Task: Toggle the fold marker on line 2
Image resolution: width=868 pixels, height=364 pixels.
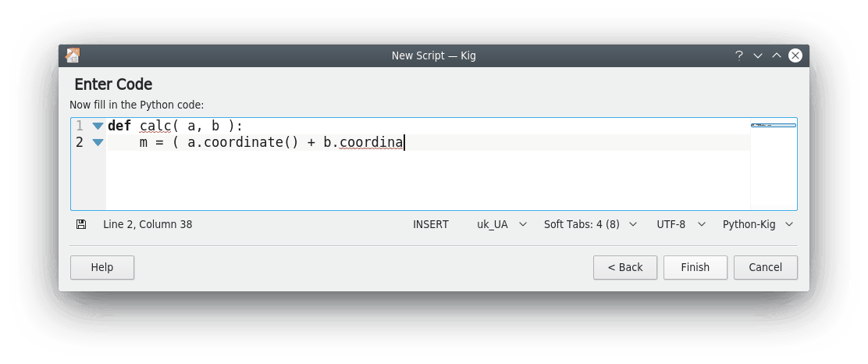Action: (x=98, y=142)
